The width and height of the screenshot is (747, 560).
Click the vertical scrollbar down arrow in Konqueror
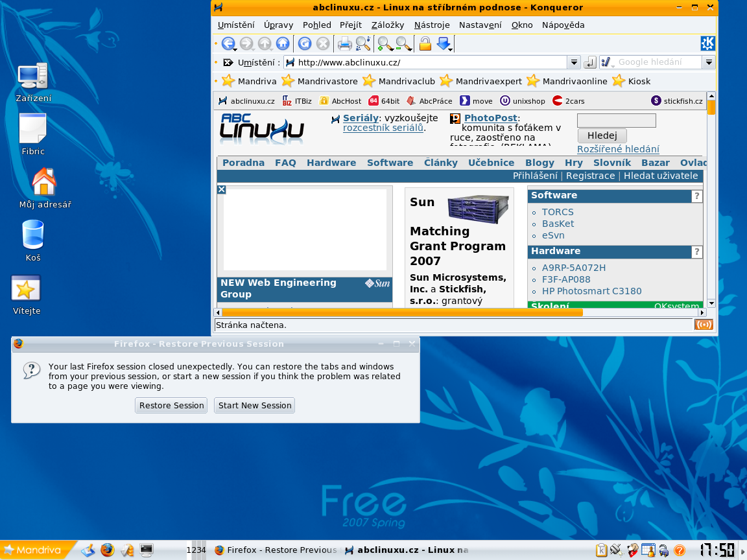pos(711,303)
